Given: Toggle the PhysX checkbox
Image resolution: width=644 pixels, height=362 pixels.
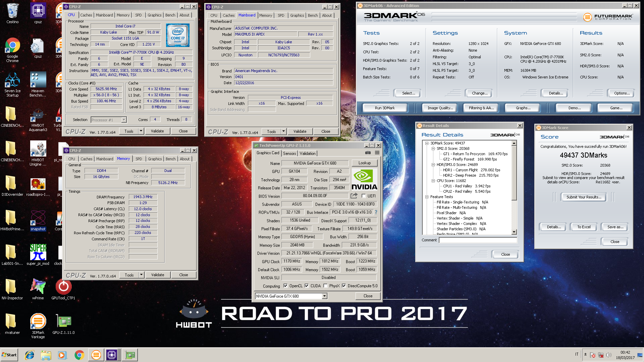Looking at the screenshot, I should (325, 286).
